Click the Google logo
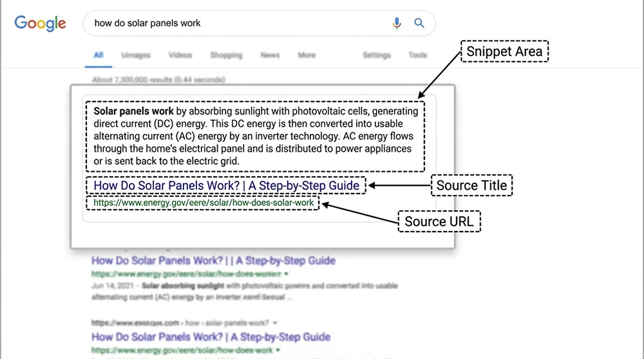 tap(40, 23)
